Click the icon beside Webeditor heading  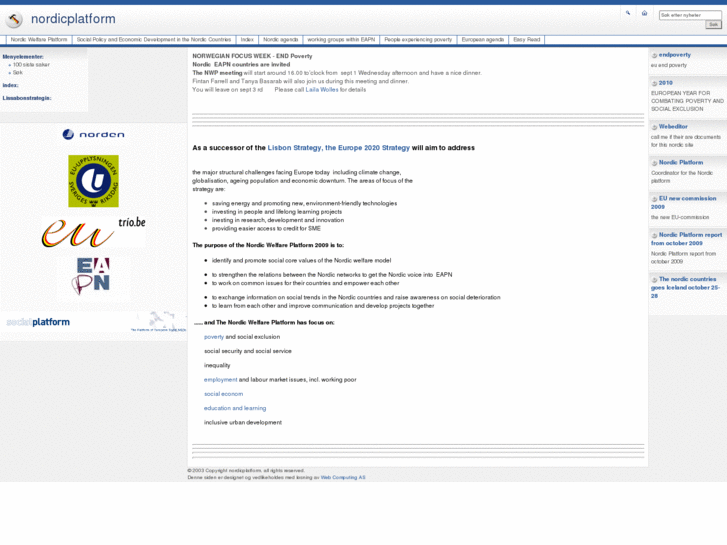point(654,127)
